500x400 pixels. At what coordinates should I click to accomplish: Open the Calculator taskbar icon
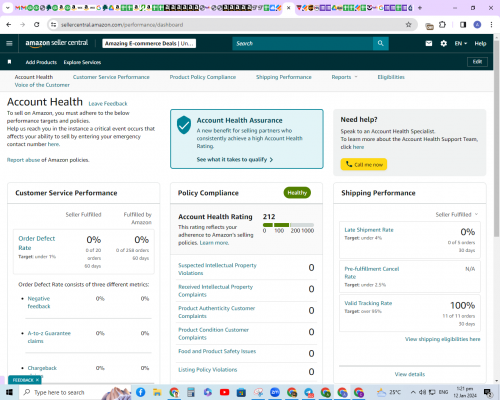(x=191, y=392)
